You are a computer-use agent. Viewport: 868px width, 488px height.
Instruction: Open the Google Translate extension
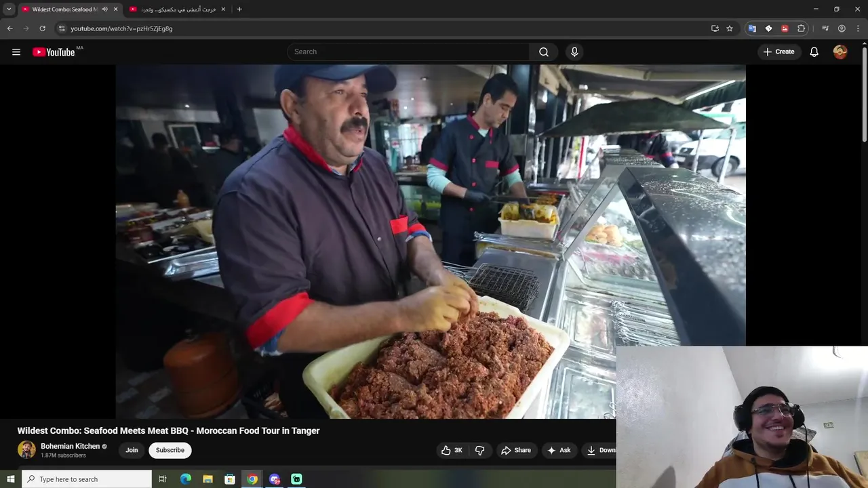[752, 28]
